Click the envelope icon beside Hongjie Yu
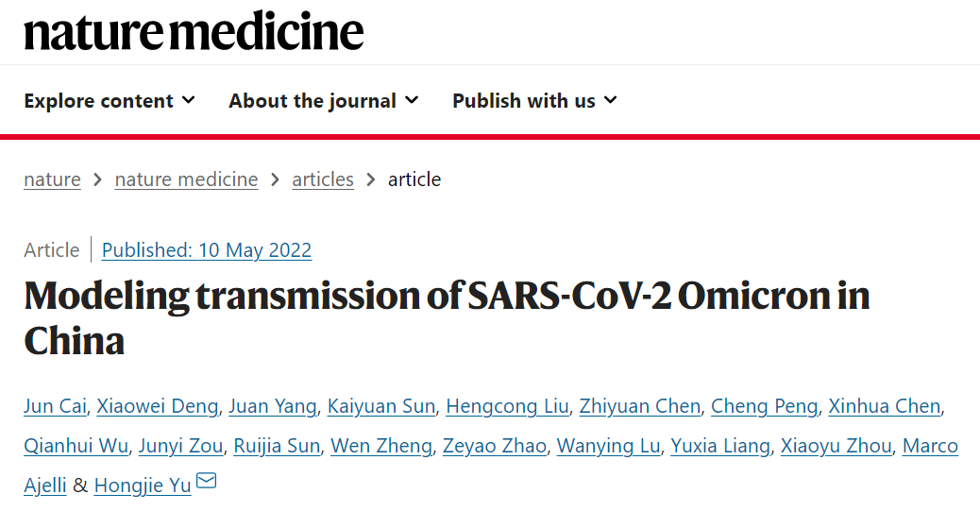980x511 pixels. 206,481
